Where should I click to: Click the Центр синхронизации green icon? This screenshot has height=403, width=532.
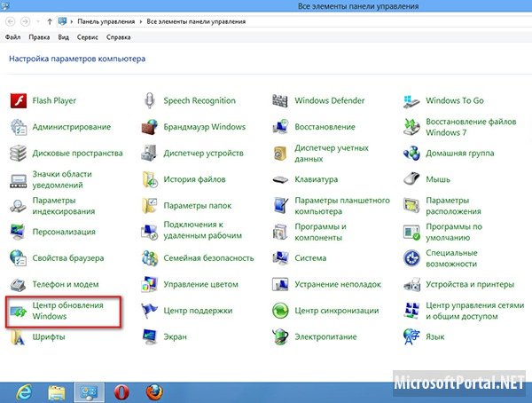tap(280, 311)
